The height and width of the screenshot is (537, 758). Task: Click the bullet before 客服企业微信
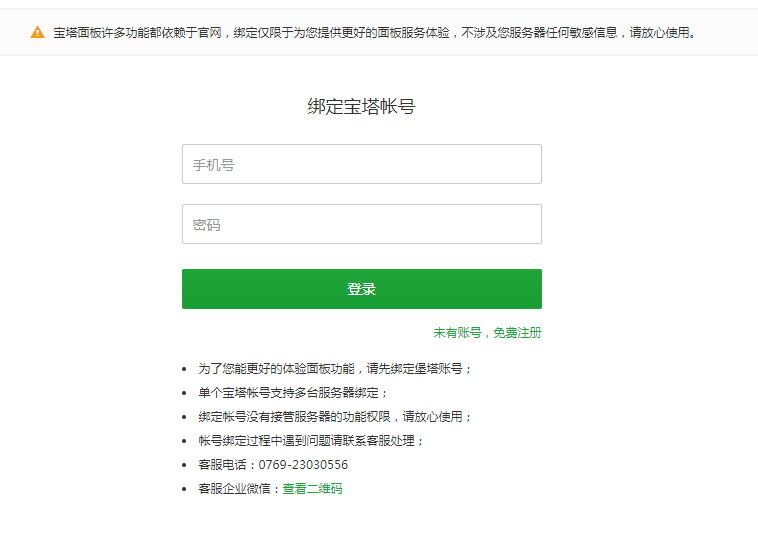tap(184, 489)
